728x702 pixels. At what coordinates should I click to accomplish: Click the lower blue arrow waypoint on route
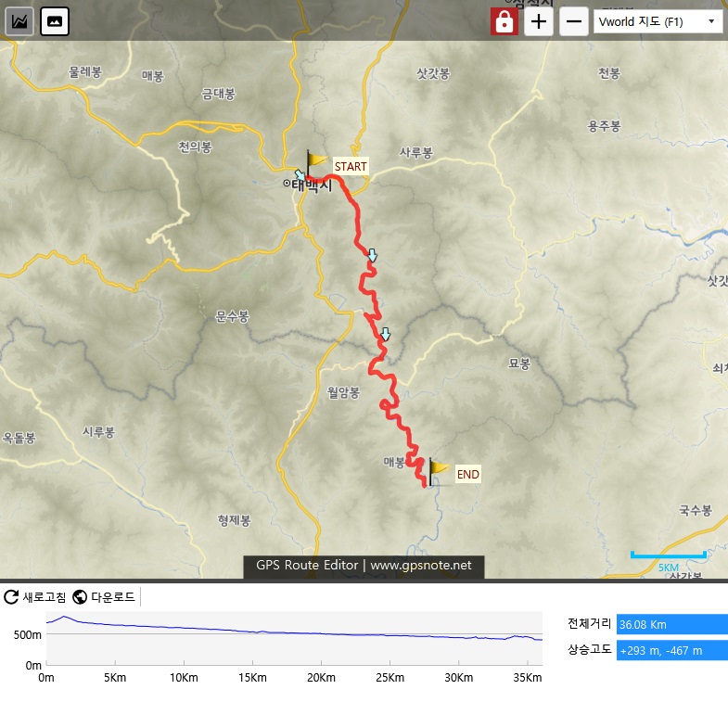point(386,334)
